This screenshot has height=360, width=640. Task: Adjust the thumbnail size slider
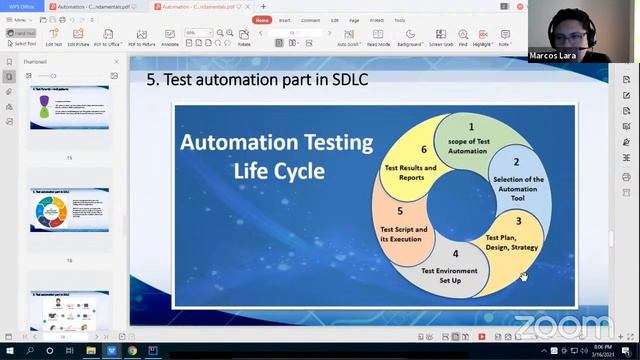tap(53, 76)
